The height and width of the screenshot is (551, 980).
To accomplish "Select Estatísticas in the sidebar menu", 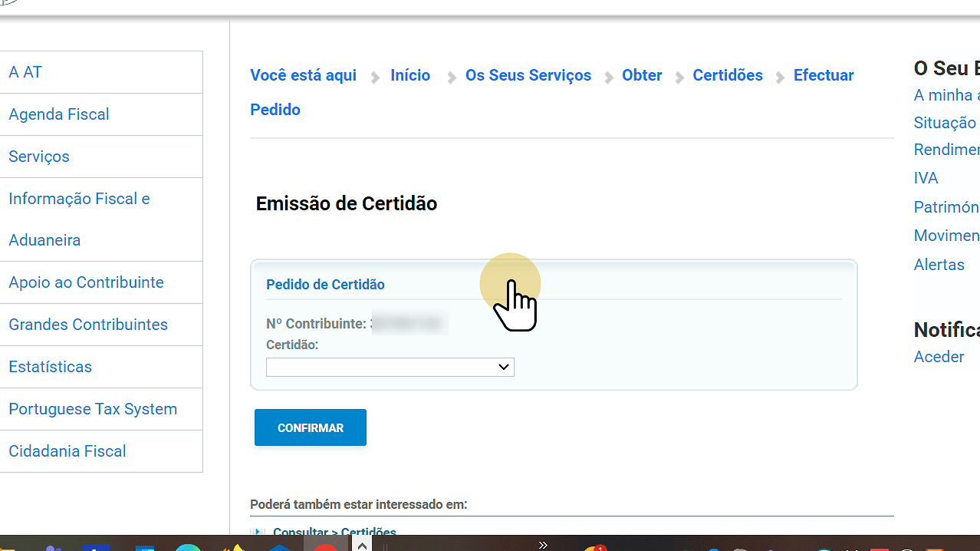I will (51, 367).
